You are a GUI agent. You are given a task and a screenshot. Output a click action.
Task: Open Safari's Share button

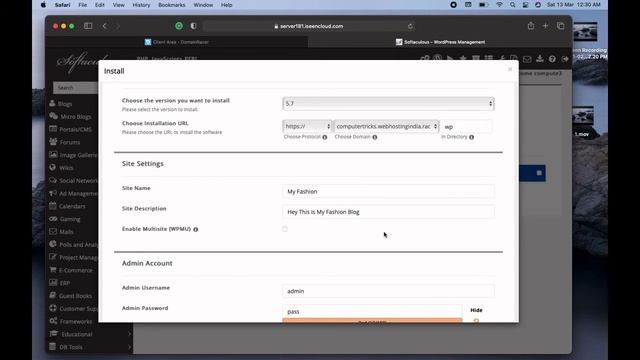pos(531,26)
